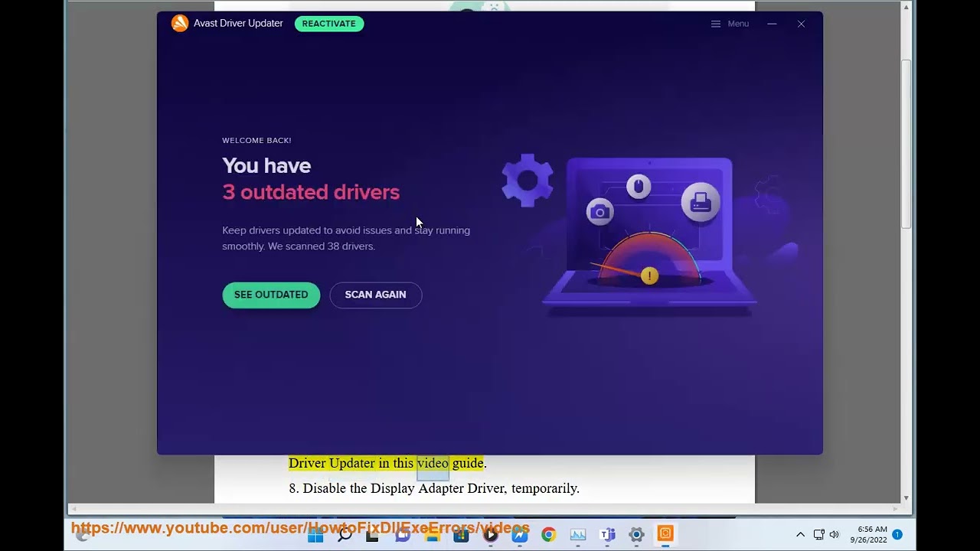Click the document vertical scrollbar thumb

pos(906,144)
